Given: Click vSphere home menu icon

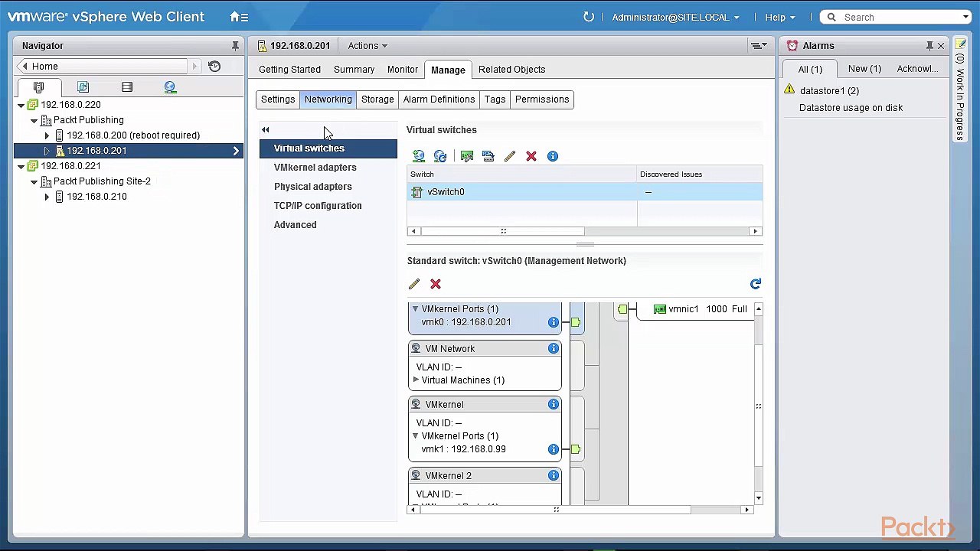Looking at the screenshot, I should coord(239,17).
